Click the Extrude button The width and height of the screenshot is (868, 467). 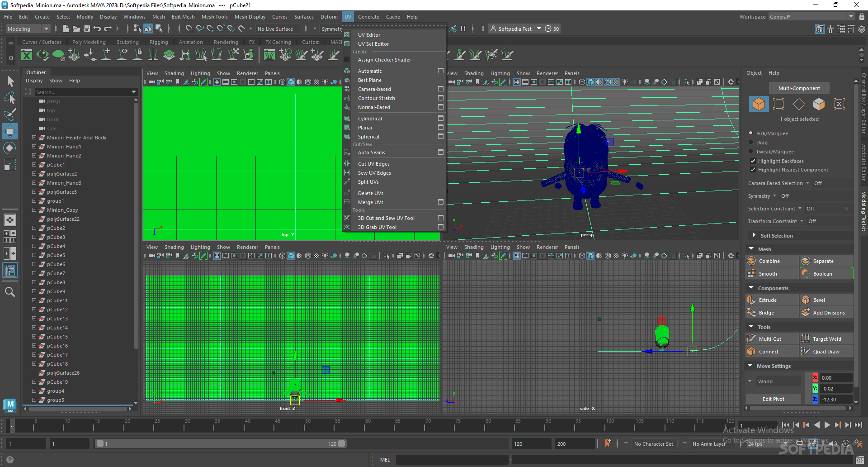click(x=772, y=300)
